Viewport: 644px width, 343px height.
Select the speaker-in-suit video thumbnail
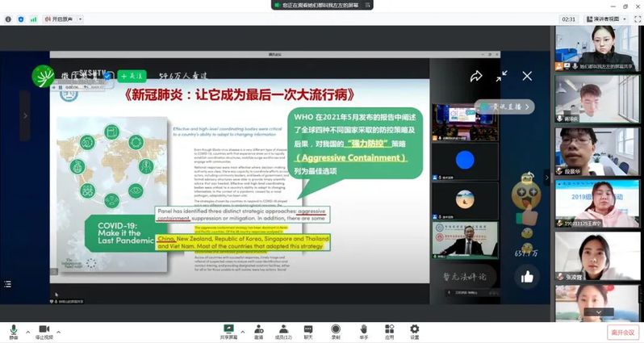[465, 241]
